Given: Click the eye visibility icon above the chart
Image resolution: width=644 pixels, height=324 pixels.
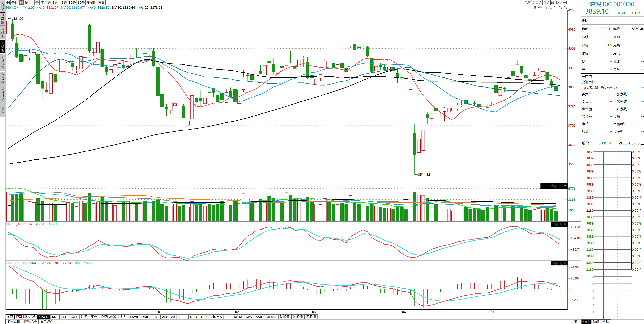Looking at the screenshot, I should (x=535, y=8).
